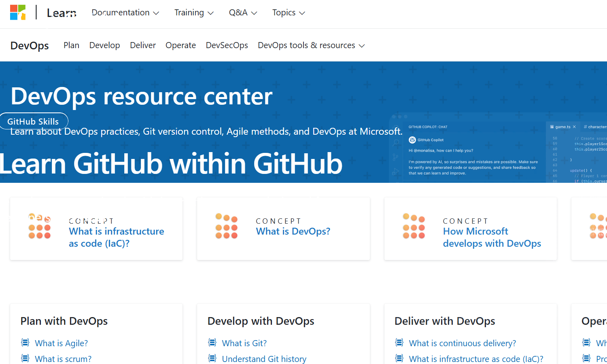Click the concept icon beside How Microsoft develops
Screen dimensions: 607x364
point(414,226)
